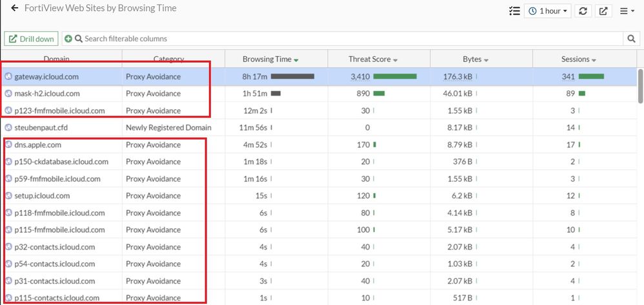Click the 11m 56s browsing time value
644x305 pixels.
pyautogui.click(x=253, y=127)
